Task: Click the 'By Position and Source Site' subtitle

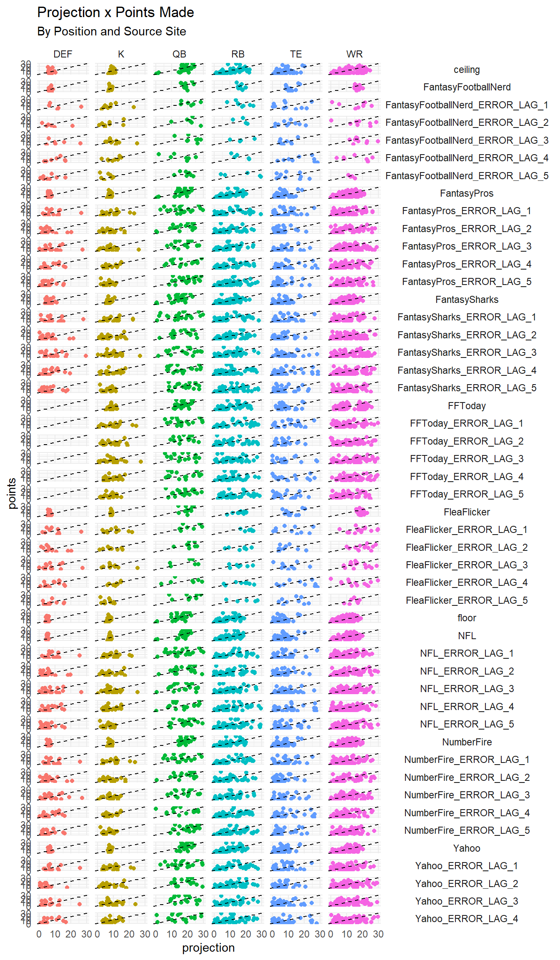Action: click(x=111, y=32)
